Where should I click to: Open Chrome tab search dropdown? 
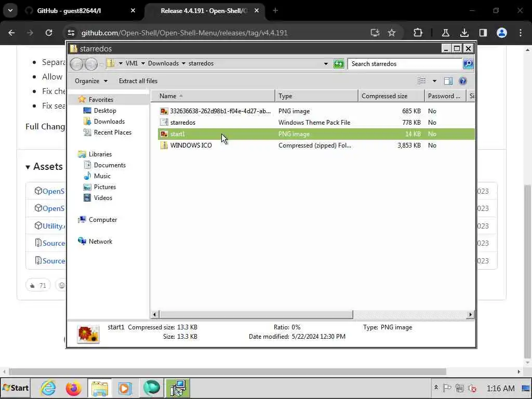tap(10, 10)
